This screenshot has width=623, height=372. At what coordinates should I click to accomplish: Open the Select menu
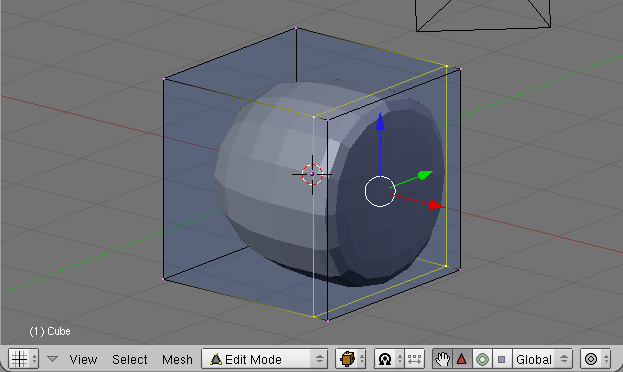click(x=130, y=359)
